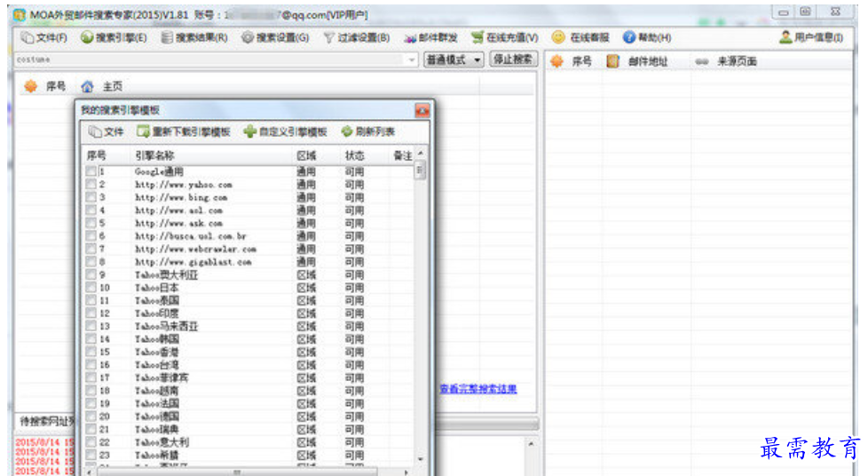Sort by 区域 column header
This screenshot has height=476, width=868.
(307, 155)
